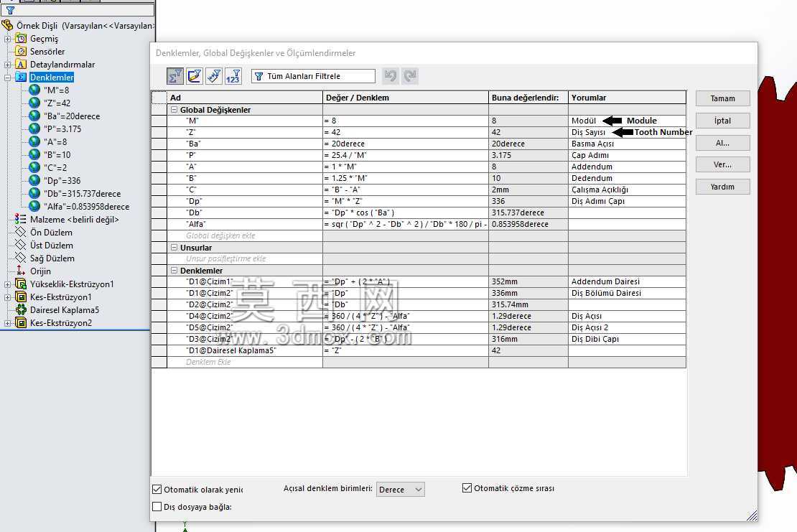This screenshot has height=532, width=797.
Task: Select the Üst Düzlem plane
Action: pos(51,246)
